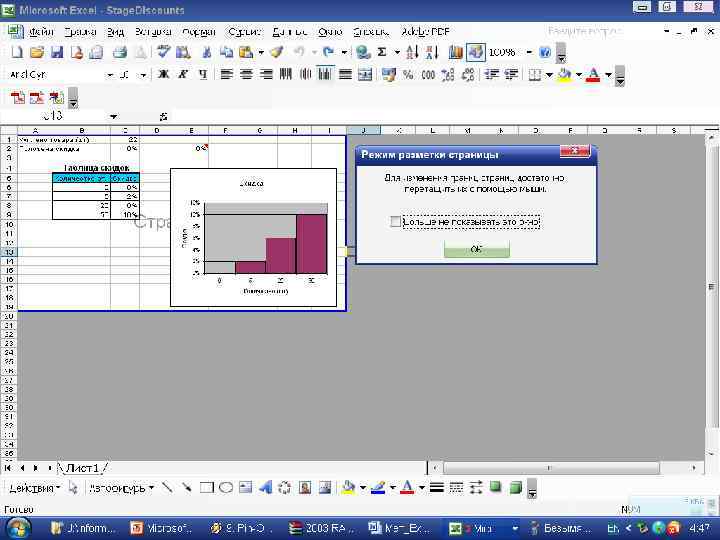720x540 pixels.
Task: Decrease indent icon in formatting toolbar
Action: [x=492, y=74]
